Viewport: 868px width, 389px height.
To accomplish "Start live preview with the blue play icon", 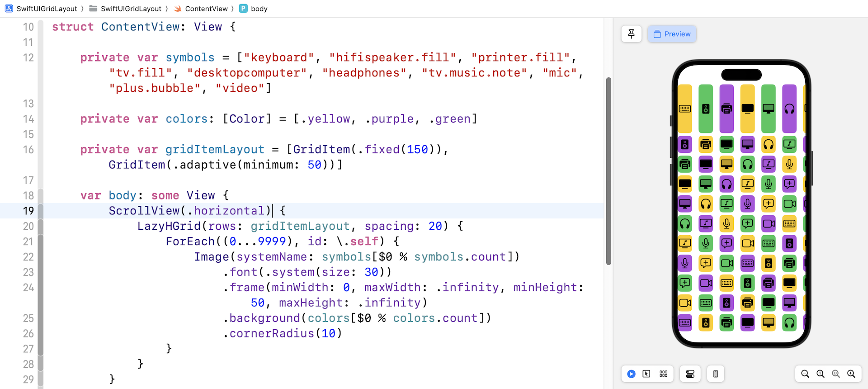I will click(632, 374).
